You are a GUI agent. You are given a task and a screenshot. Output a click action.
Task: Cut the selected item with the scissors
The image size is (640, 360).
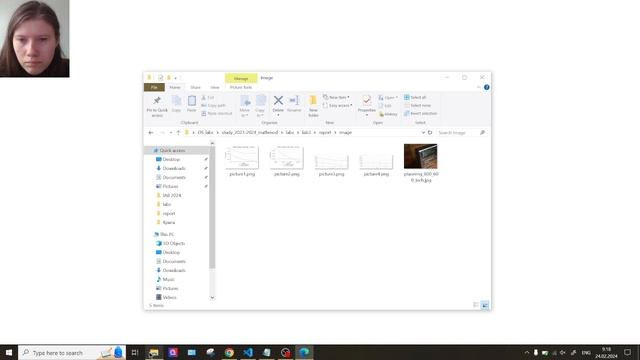click(208, 98)
